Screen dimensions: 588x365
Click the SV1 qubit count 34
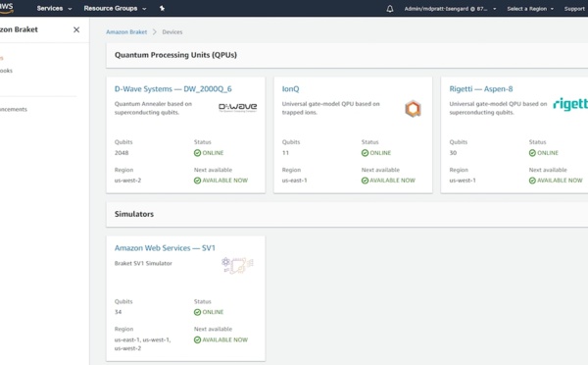(118, 312)
